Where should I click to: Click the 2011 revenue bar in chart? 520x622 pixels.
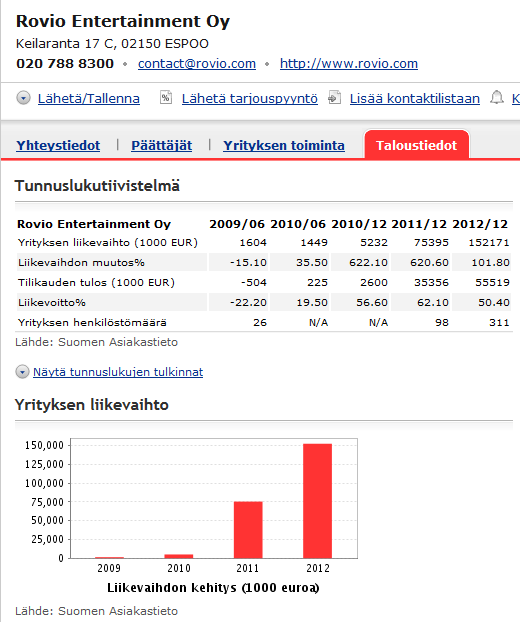point(248,530)
